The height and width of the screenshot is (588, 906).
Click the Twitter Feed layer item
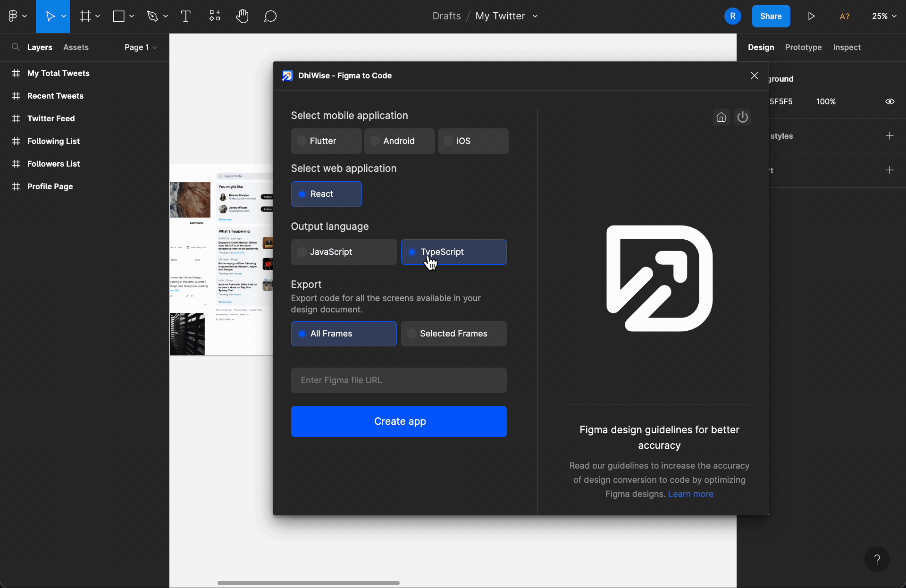[51, 118]
